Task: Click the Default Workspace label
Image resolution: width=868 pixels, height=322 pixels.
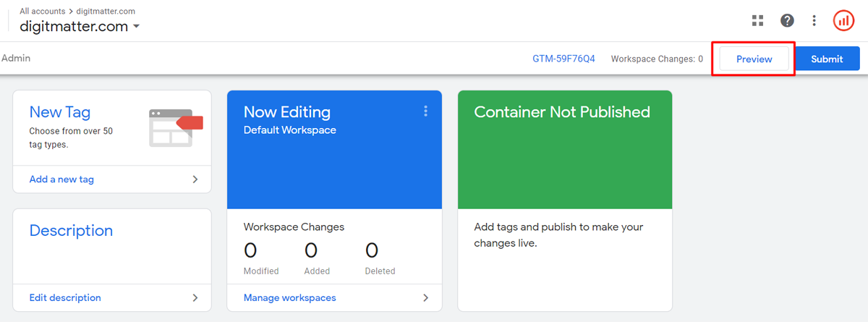Action: (289, 130)
